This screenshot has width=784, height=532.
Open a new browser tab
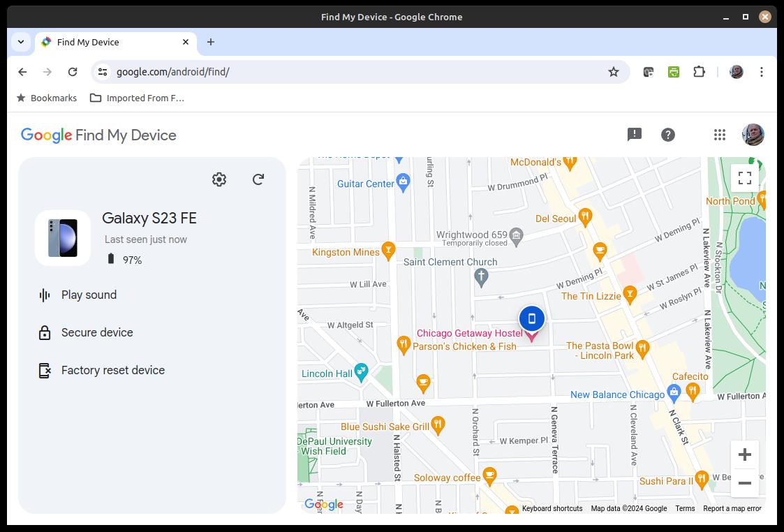coord(211,42)
